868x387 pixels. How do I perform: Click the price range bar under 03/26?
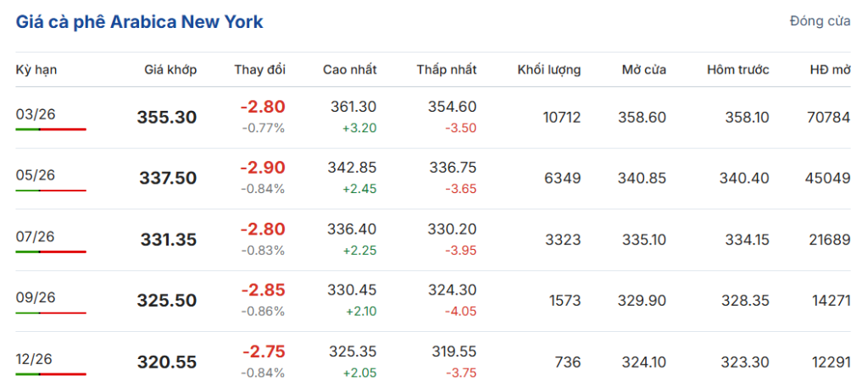coord(51,130)
